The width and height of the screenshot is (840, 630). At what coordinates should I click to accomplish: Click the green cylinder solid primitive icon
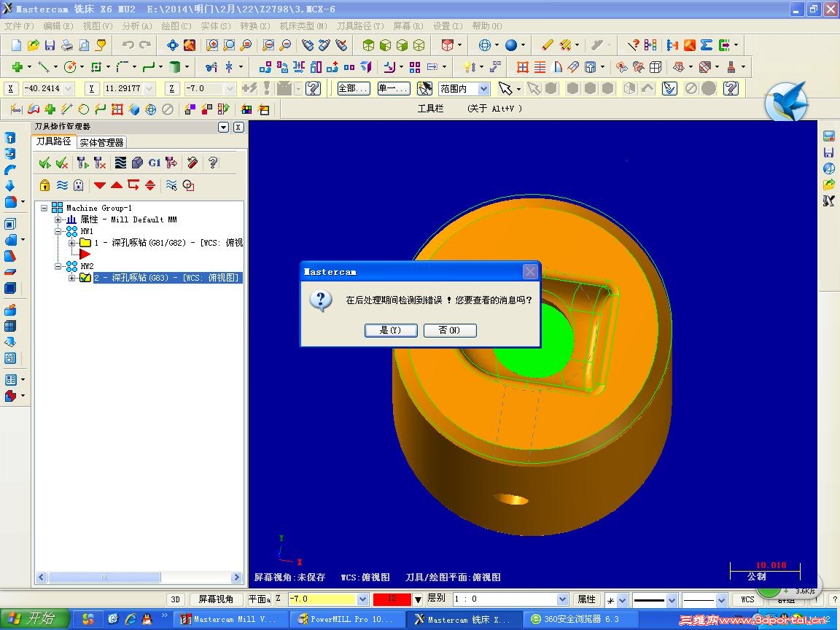tap(175, 67)
